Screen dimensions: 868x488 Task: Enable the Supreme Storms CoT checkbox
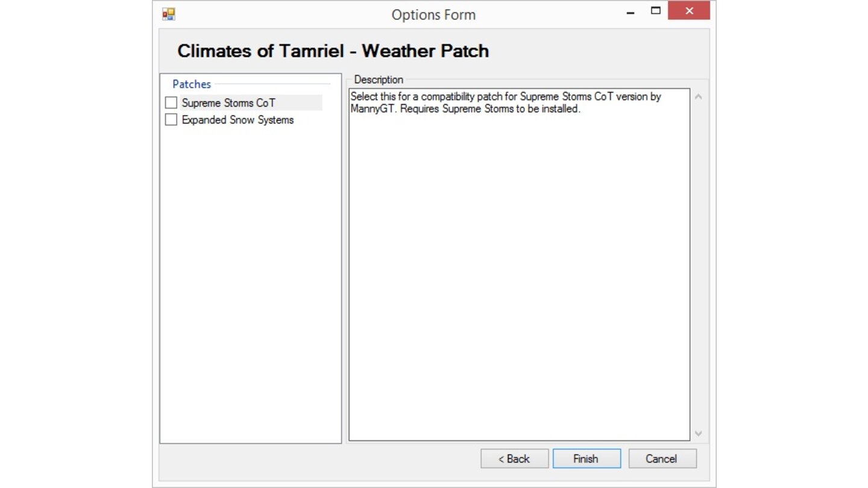(x=171, y=103)
